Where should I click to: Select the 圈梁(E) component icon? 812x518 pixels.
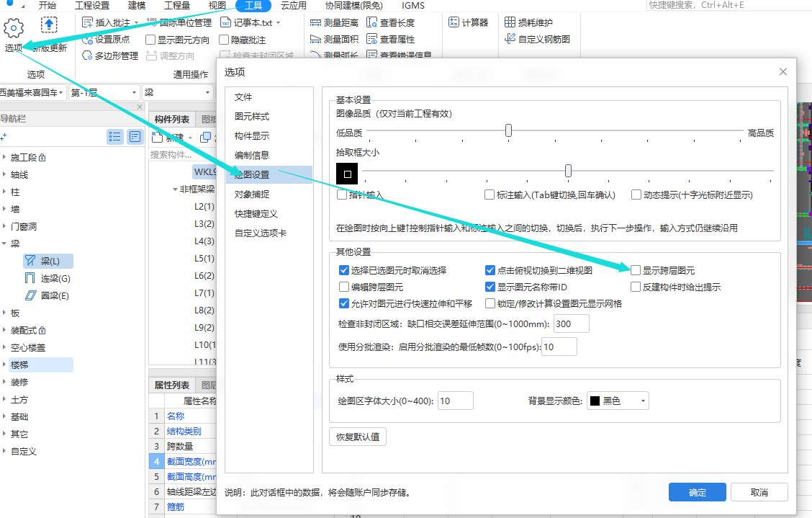pos(31,295)
